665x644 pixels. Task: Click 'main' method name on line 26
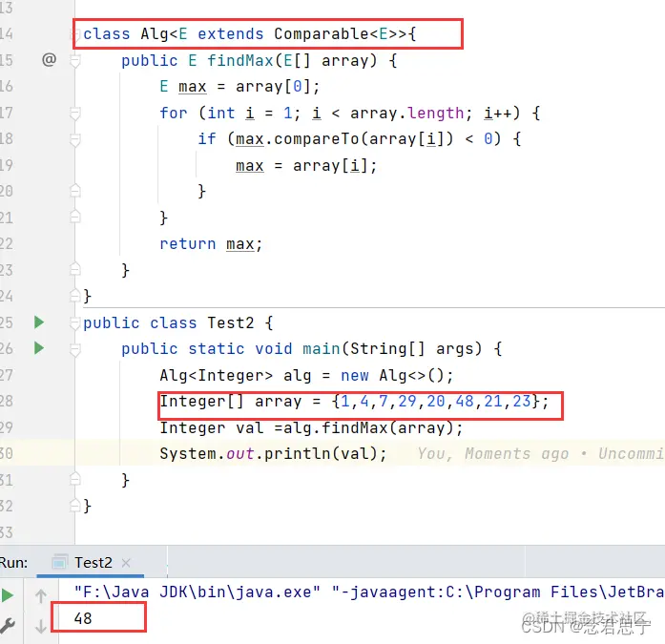[x=322, y=349]
